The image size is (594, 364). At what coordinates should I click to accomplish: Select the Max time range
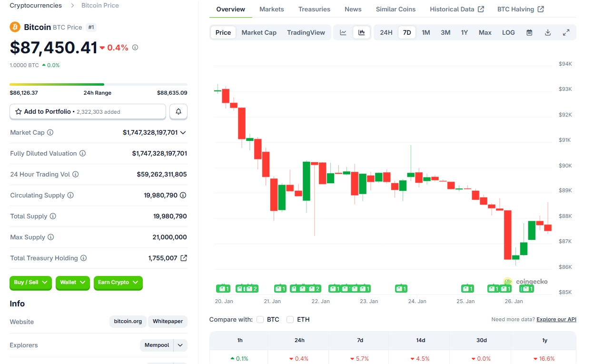point(485,32)
